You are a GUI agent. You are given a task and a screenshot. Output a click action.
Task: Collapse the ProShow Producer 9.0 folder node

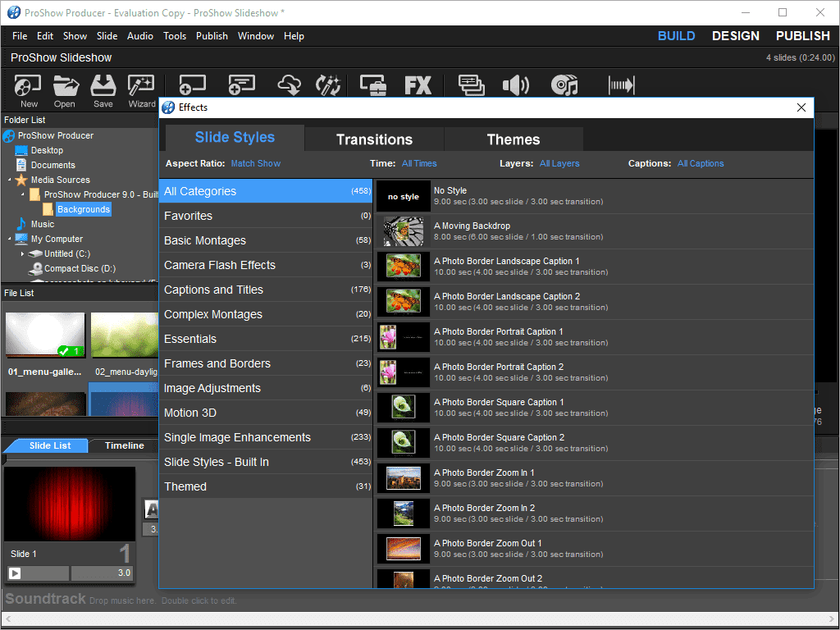point(22,194)
